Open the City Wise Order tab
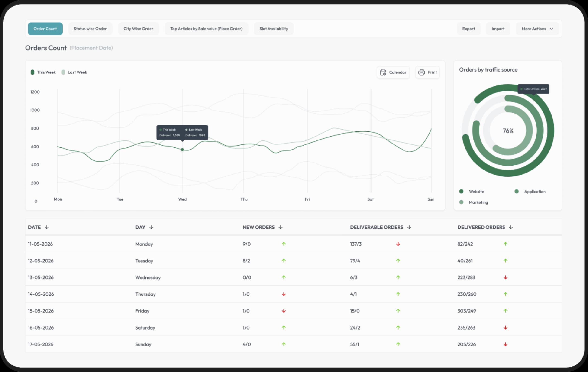Image resolution: width=588 pixels, height=372 pixels. pyautogui.click(x=138, y=29)
